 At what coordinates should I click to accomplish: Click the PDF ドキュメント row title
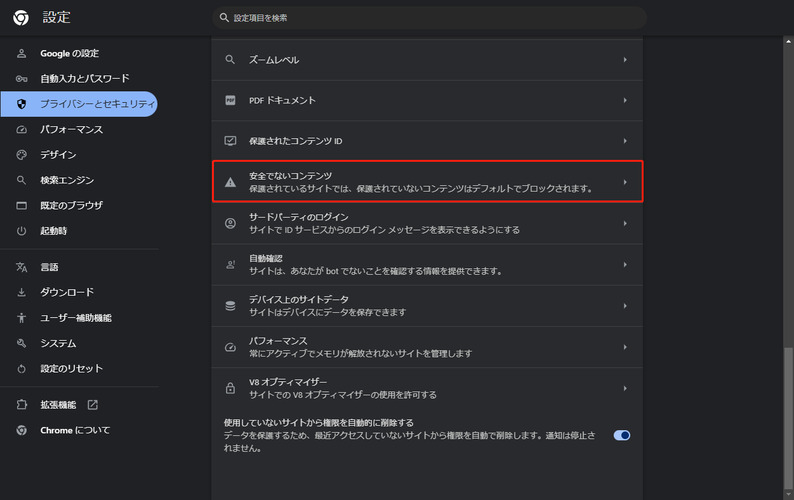pyautogui.click(x=282, y=100)
